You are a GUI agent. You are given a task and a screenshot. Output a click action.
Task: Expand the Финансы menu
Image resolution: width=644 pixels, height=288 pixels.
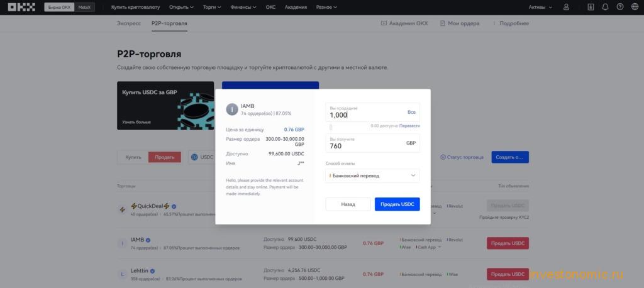[x=243, y=7]
